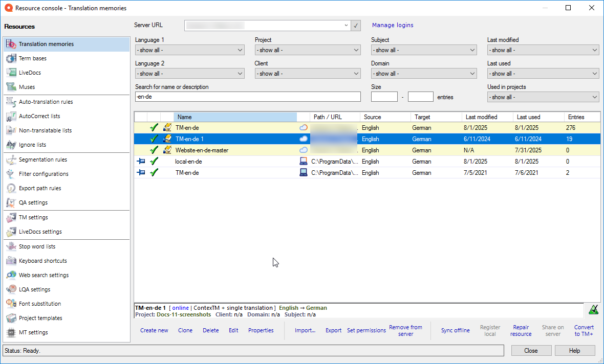Click the pin beside the local TM-en-de

click(141, 172)
